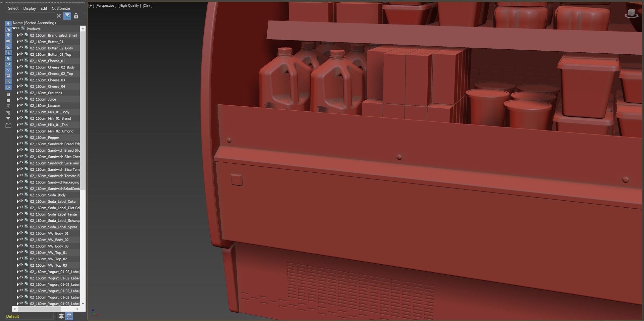Toggle Display Space Warps filter (waves icon)
This screenshot has height=321, width=644.
8,53
